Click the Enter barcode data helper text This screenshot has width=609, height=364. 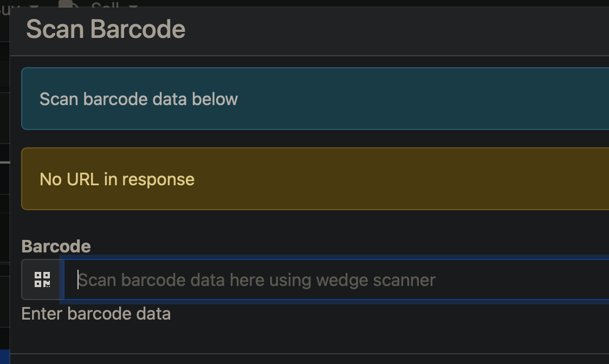96,314
